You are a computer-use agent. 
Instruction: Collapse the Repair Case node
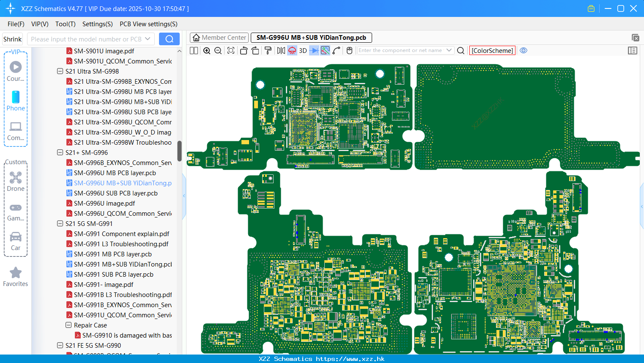(69, 325)
